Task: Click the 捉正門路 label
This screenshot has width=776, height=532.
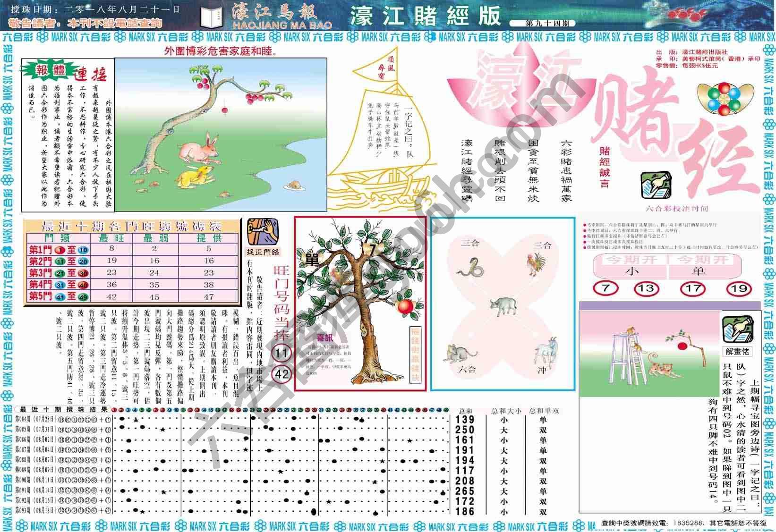Action: coord(263,252)
